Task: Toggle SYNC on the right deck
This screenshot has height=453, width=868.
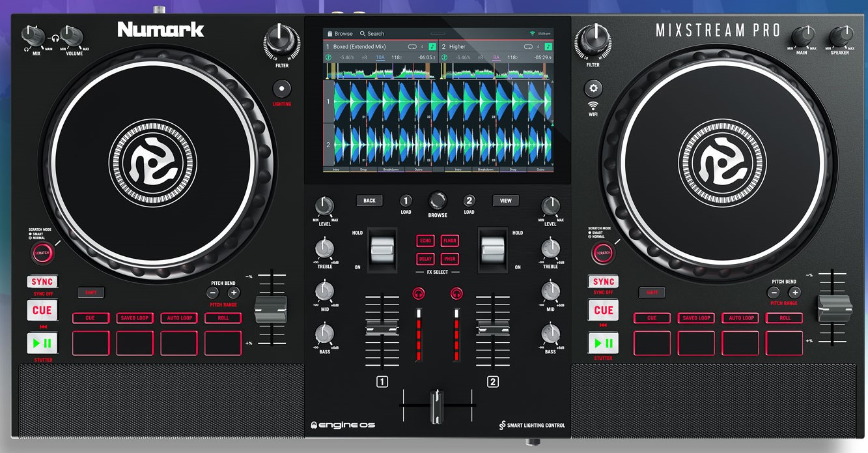Action: coord(603,282)
